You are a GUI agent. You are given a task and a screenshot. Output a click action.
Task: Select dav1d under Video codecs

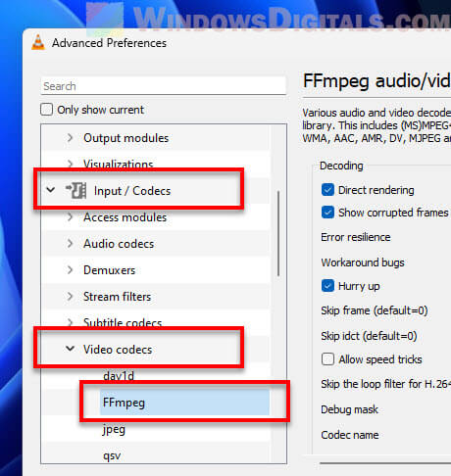click(119, 376)
